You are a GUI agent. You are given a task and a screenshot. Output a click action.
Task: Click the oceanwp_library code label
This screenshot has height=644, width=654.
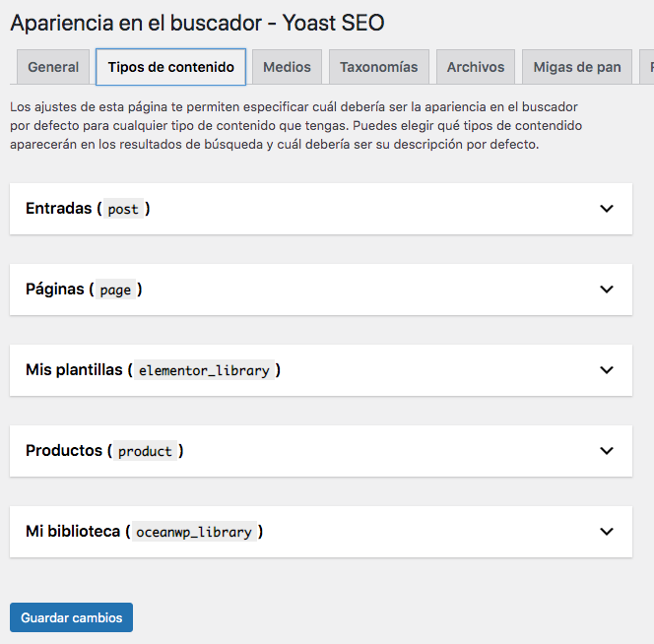tap(194, 532)
